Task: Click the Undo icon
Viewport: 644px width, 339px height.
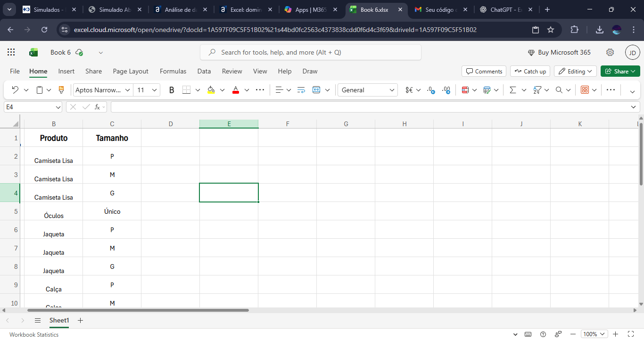Action: 15,90
